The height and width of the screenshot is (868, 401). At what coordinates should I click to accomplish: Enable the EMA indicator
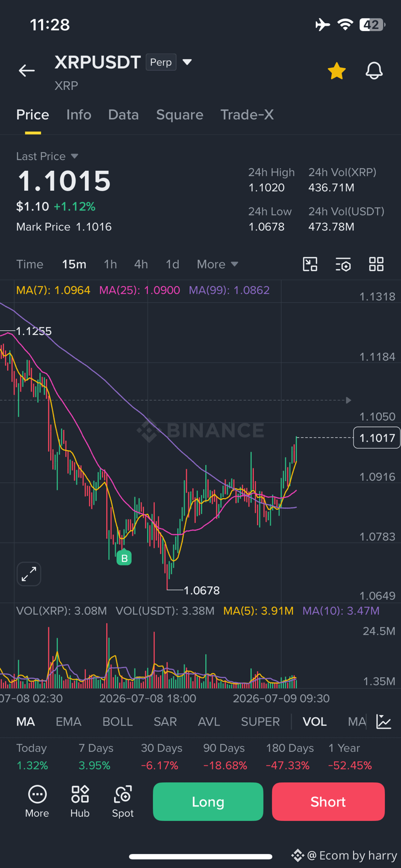point(68,722)
